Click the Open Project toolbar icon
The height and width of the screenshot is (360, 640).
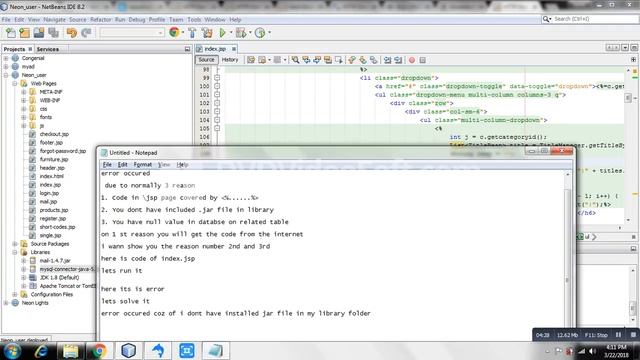(x=39, y=33)
